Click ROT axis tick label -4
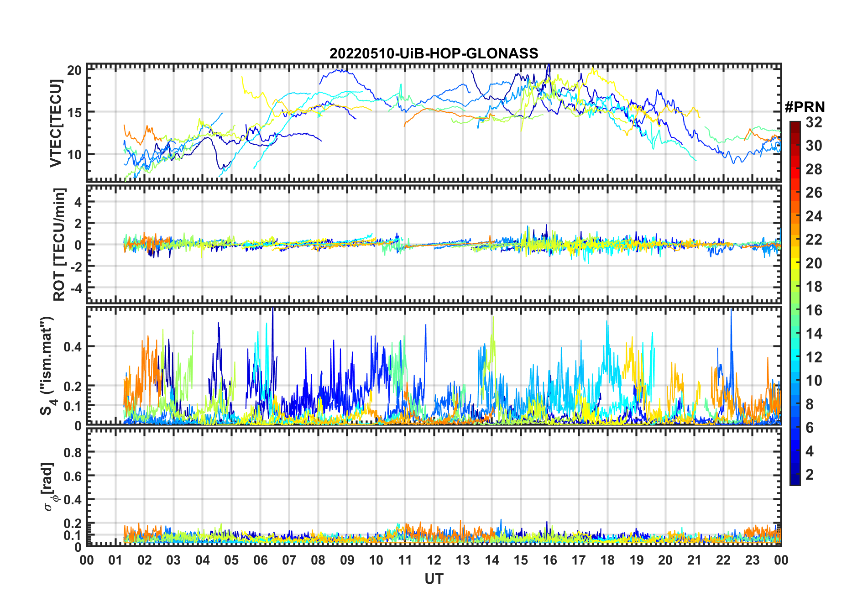Viewport: 868px width, 607px height. click(x=76, y=288)
